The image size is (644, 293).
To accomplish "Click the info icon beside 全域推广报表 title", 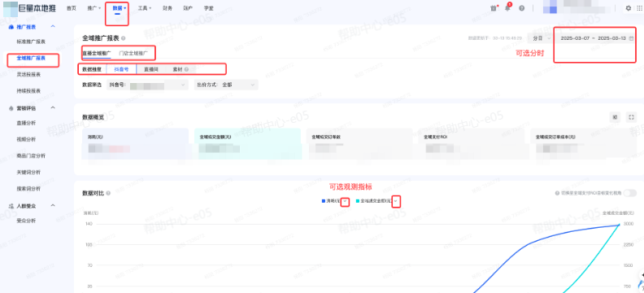I will pyautogui.click(x=124, y=38).
